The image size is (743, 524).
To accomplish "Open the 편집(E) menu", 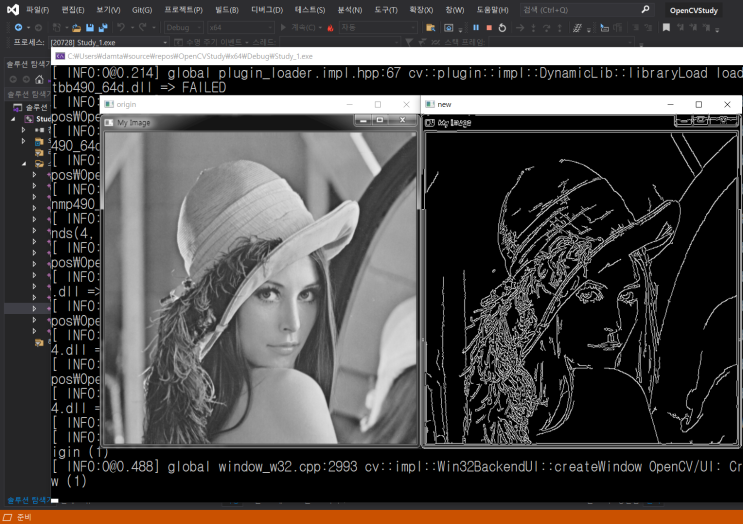I will point(72,10).
